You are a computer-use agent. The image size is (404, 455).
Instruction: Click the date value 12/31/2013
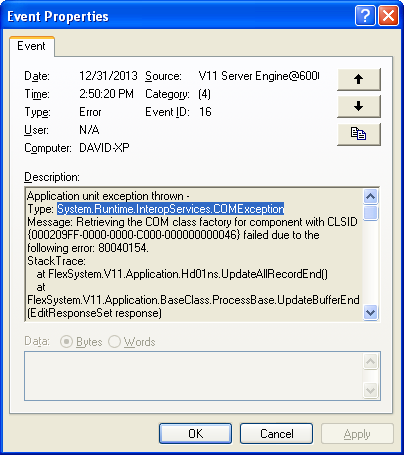108,76
